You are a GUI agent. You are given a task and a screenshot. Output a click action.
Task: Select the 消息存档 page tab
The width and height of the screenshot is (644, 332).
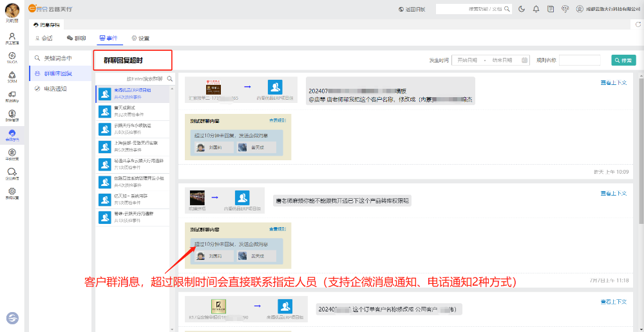(x=46, y=24)
